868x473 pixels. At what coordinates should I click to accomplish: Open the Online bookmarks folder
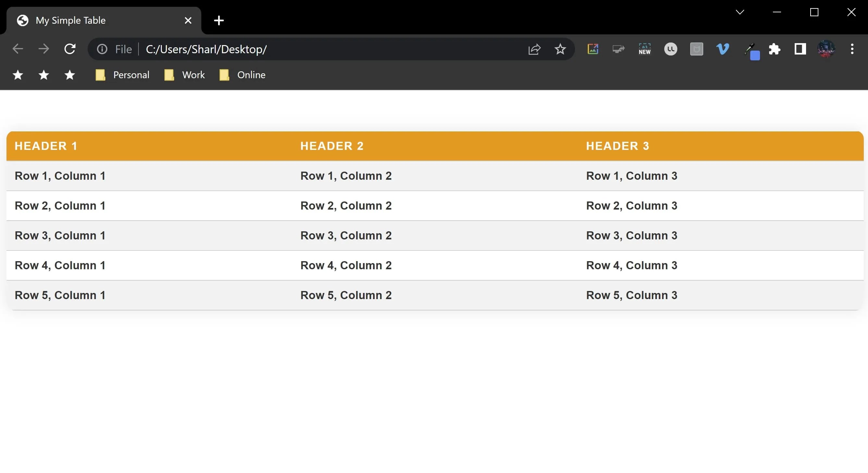point(243,75)
